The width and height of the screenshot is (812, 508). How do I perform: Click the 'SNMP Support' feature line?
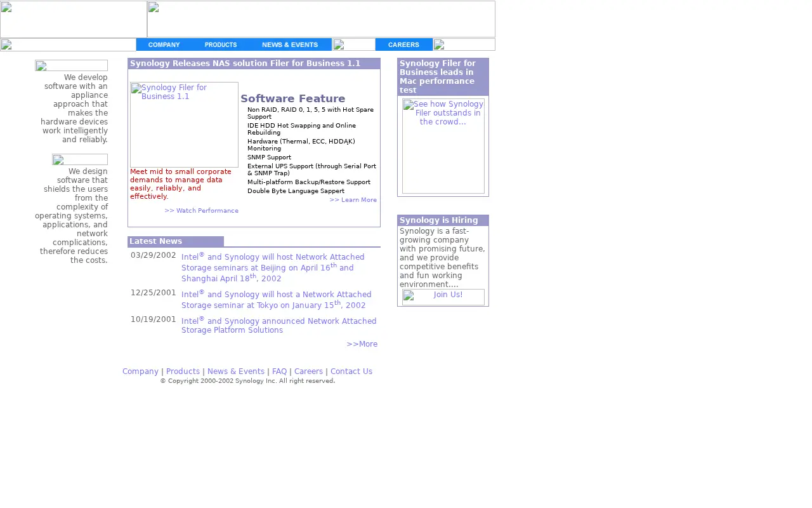click(269, 157)
